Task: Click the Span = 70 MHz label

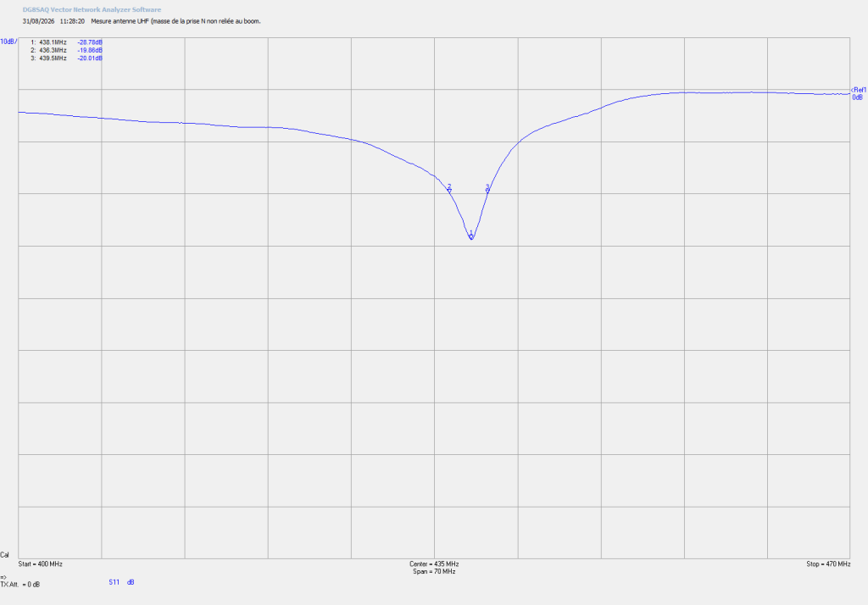Action: click(x=434, y=571)
